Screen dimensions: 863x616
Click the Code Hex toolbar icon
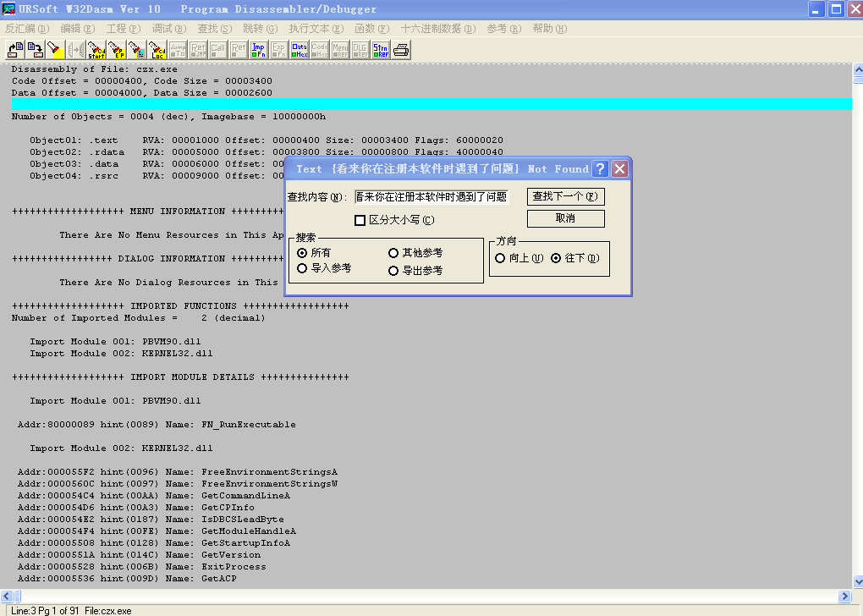point(320,50)
